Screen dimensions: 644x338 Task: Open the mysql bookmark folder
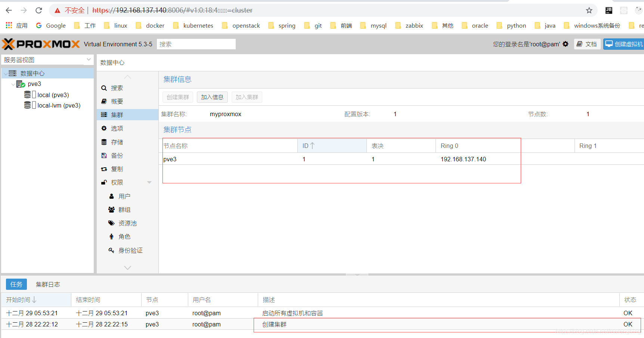point(374,25)
